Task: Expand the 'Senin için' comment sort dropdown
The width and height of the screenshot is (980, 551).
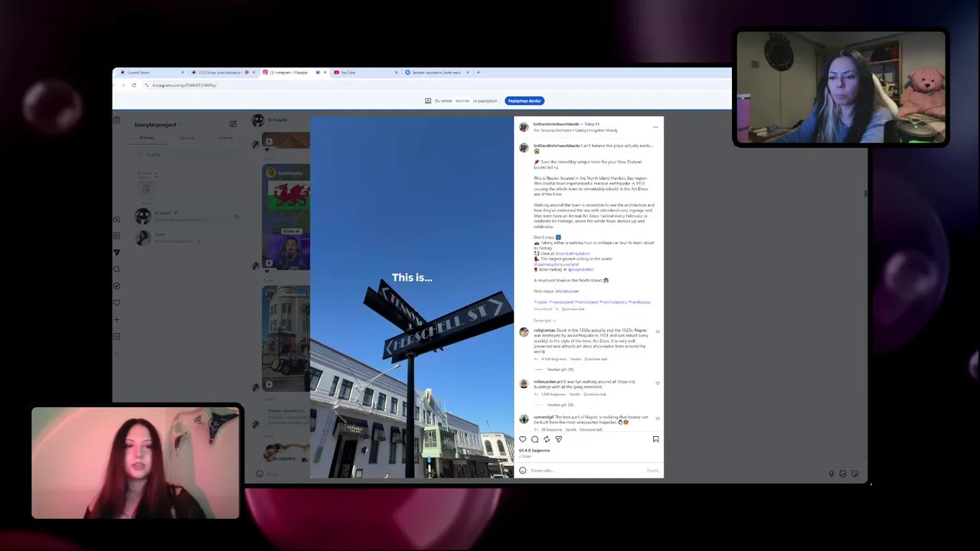Action: tap(544, 321)
